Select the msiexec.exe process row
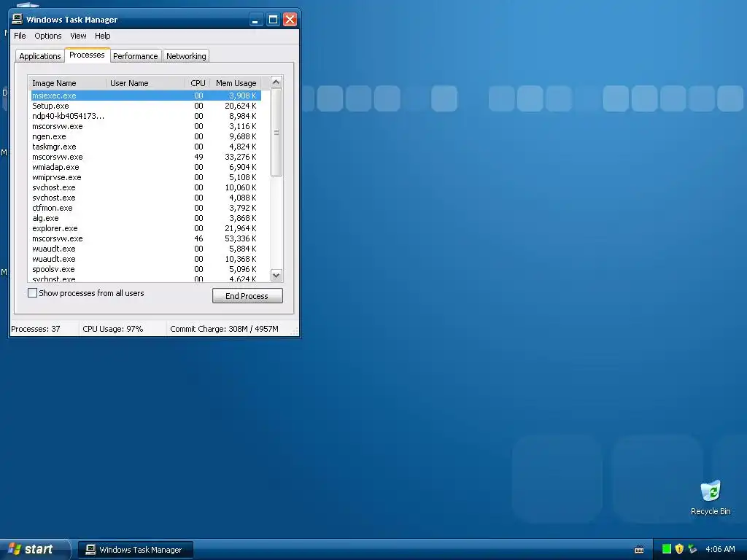This screenshot has width=747, height=560. point(146,96)
